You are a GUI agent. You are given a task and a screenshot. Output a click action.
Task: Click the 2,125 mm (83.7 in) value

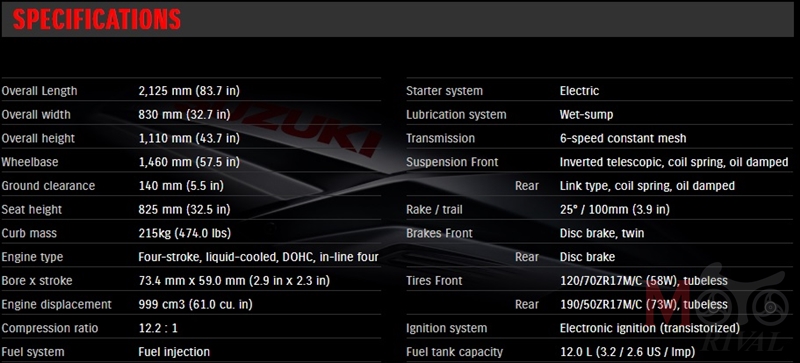pyautogui.click(x=189, y=91)
